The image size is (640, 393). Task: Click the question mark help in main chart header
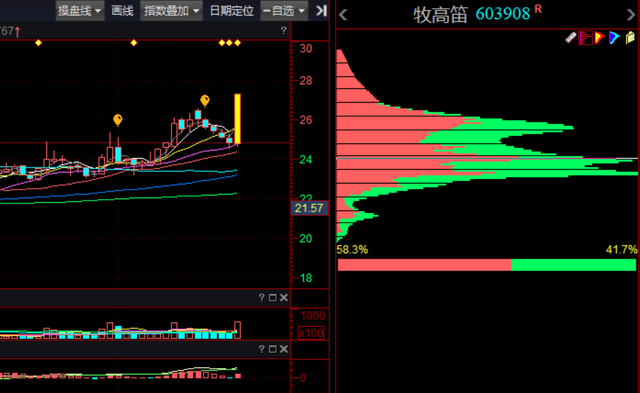coord(284,30)
